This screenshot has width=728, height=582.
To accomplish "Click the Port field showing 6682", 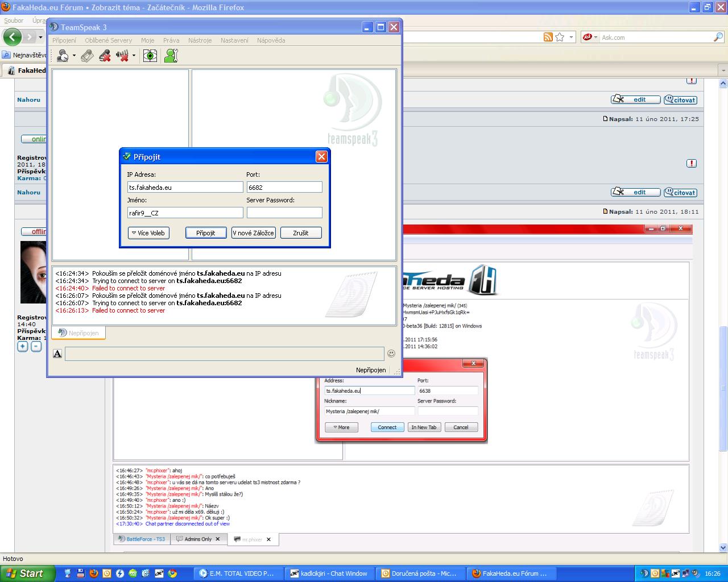I will pyautogui.click(x=284, y=187).
